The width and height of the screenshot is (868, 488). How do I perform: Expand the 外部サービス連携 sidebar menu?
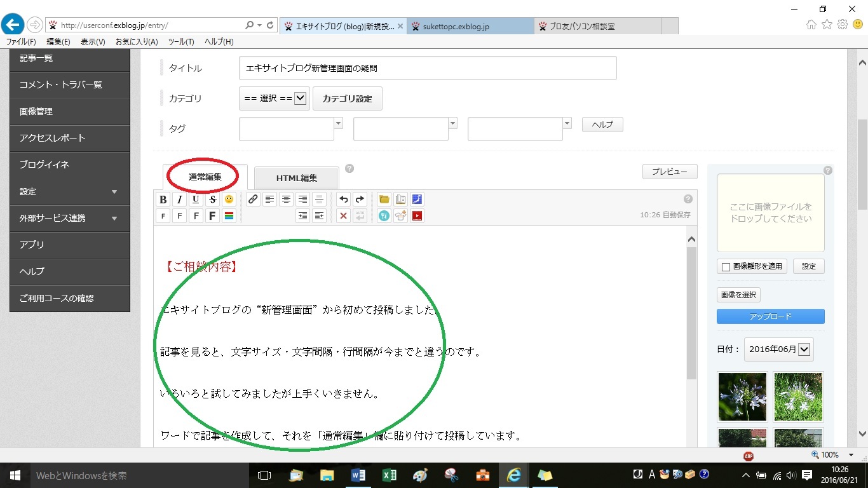(70, 218)
